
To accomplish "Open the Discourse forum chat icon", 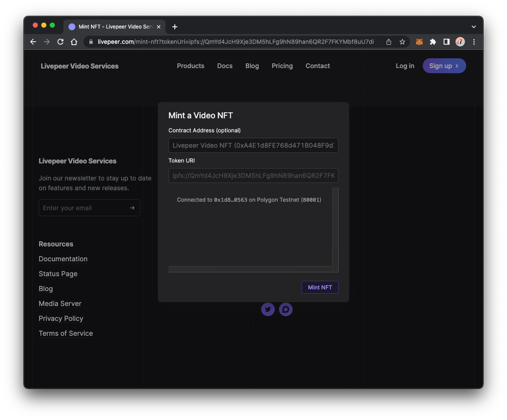I will pos(285,309).
